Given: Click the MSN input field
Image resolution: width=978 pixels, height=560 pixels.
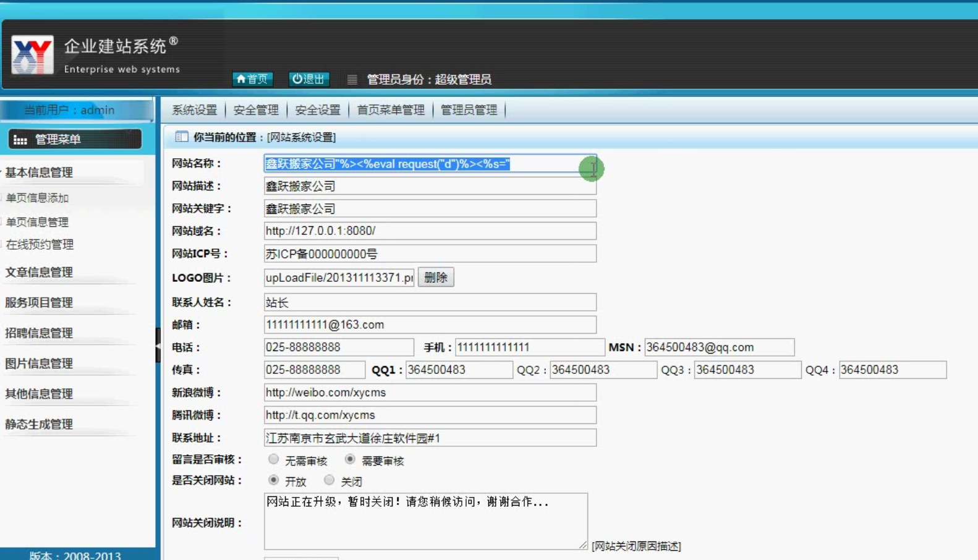Looking at the screenshot, I should pyautogui.click(x=720, y=347).
